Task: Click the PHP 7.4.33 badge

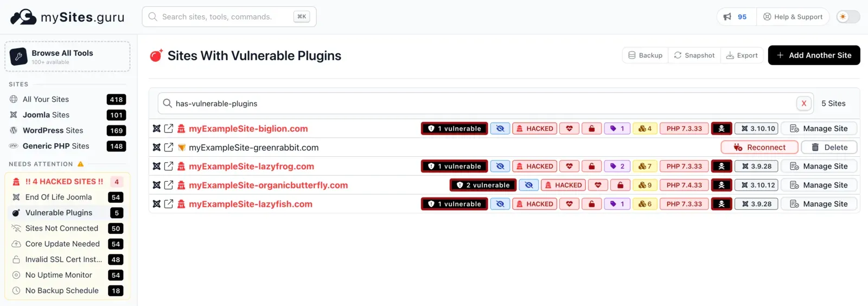Action: pos(684,185)
